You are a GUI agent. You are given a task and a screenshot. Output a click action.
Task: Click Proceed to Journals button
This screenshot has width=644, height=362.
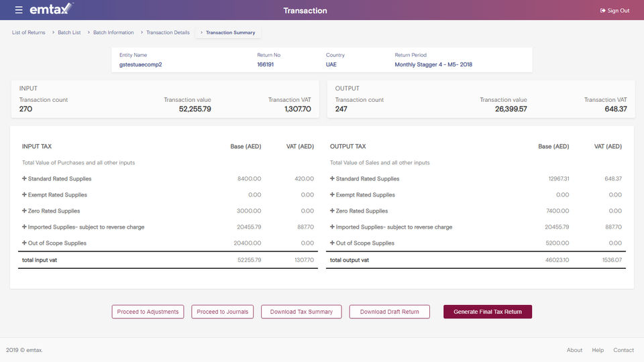coord(222,312)
